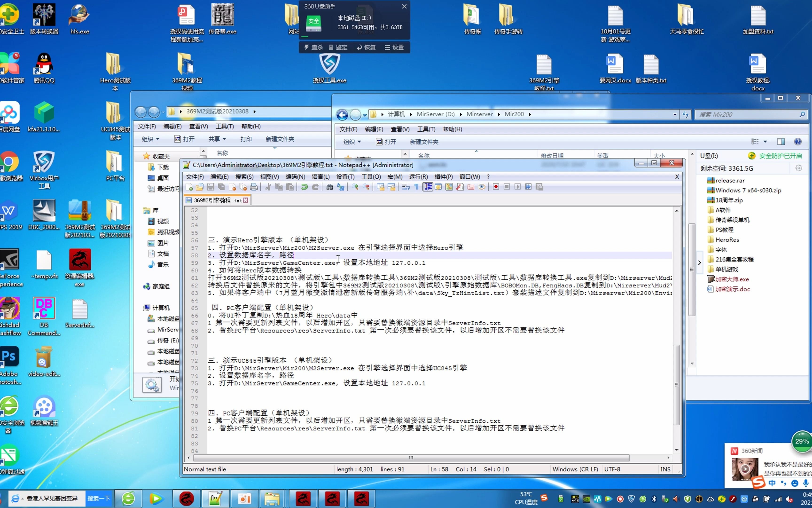Screen dimensions: 812x508
Task: Expand the preview pane arrow beside U盘 panel
Action: [700, 263]
